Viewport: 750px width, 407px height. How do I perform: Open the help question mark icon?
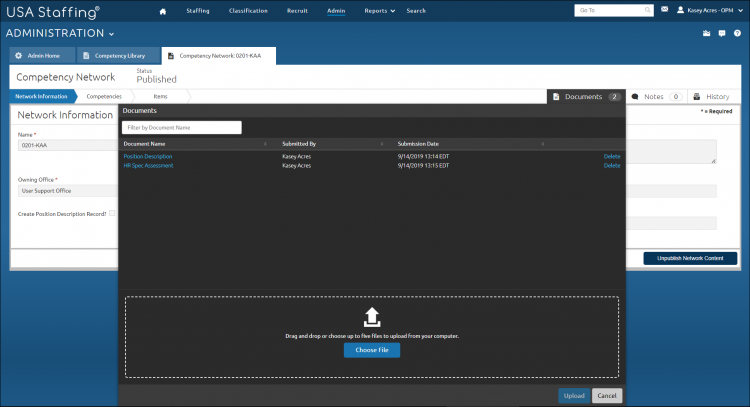click(x=737, y=33)
